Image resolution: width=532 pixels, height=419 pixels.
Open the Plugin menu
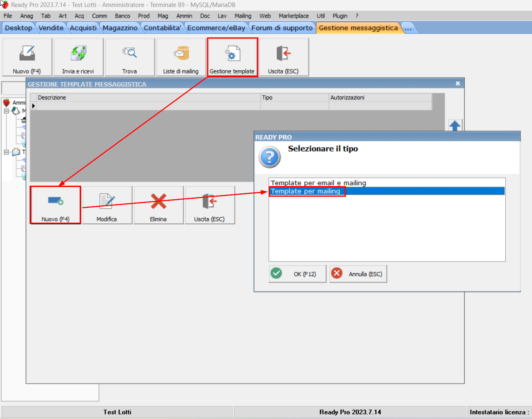coord(340,16)
